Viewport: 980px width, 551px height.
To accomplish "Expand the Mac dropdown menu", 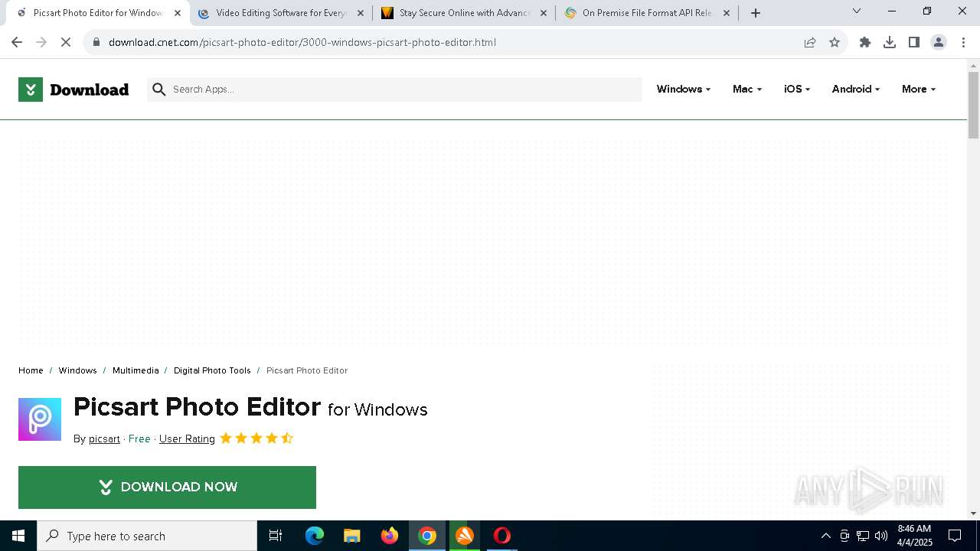I will (x=747, y=89).
